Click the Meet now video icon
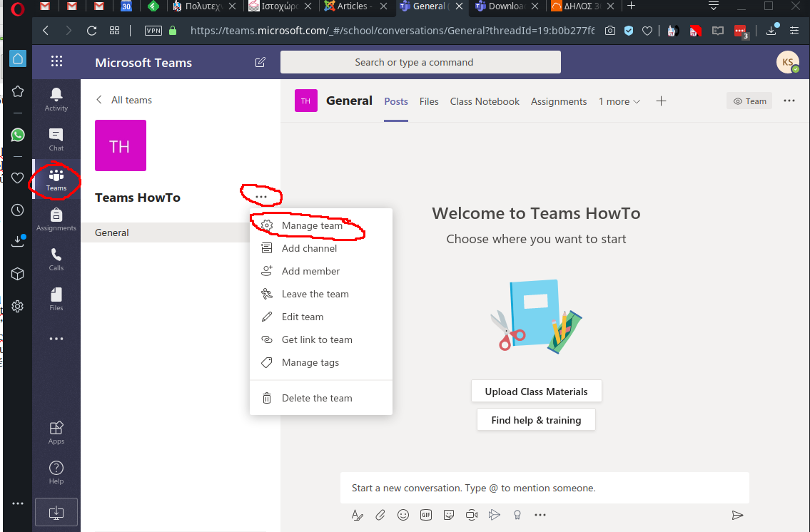Viewport: 810px width, 532px height. 472,515
